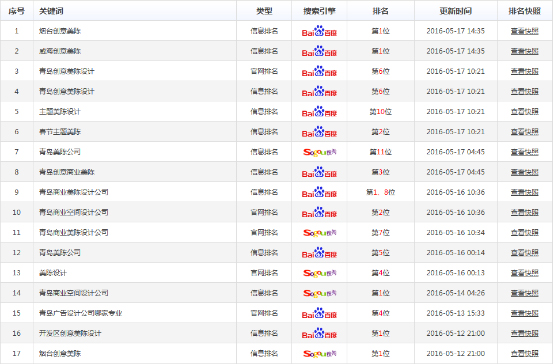Screen dimensions: 554x364
Task: Open 查看快照 link for row 7
Action: pyautogui.click(x=525, y=152)
